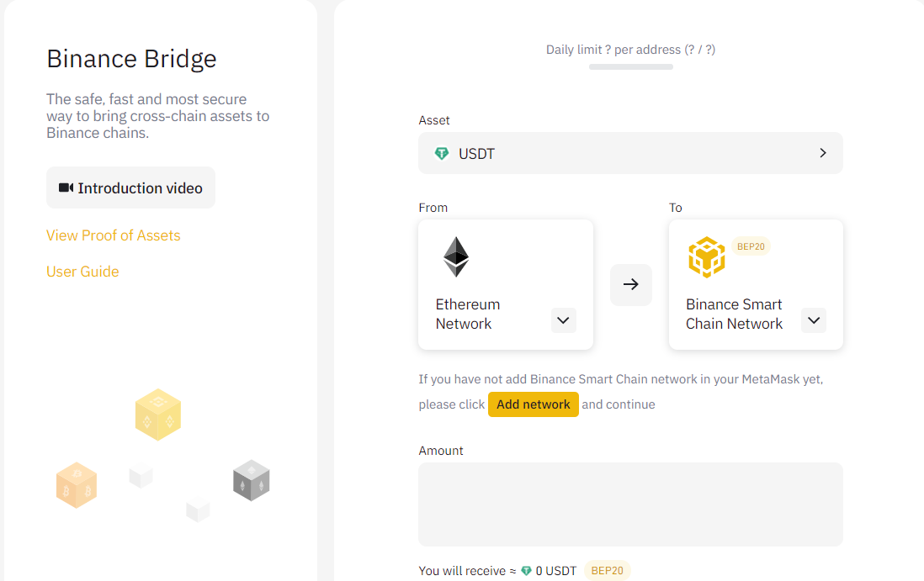Click the Binance Bridge heading
The image size is (924, 581).
point(131,59)
